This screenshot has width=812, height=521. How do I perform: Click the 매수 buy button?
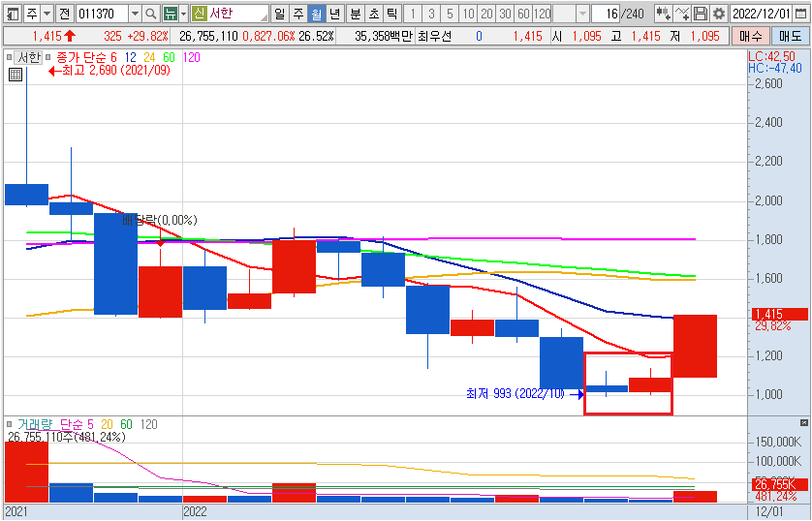pos(750,36)
